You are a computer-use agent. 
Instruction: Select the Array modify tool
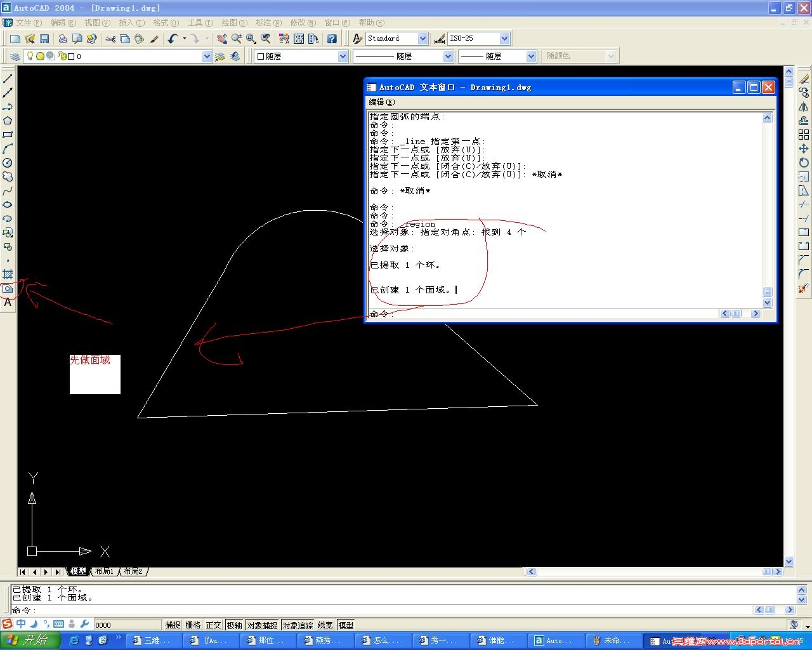click(x=804, y=135)
